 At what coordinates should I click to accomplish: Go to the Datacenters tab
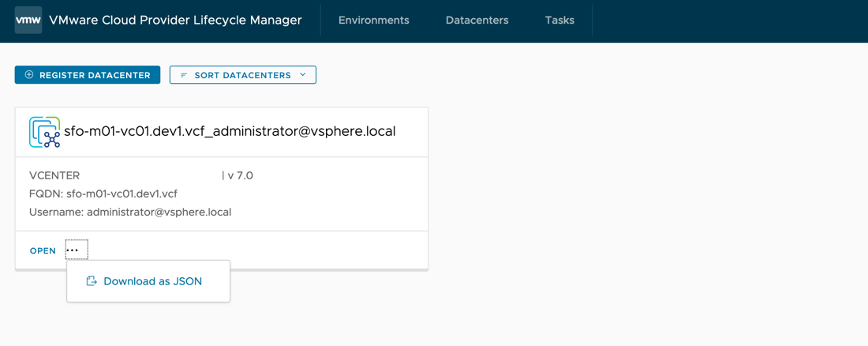477,21
